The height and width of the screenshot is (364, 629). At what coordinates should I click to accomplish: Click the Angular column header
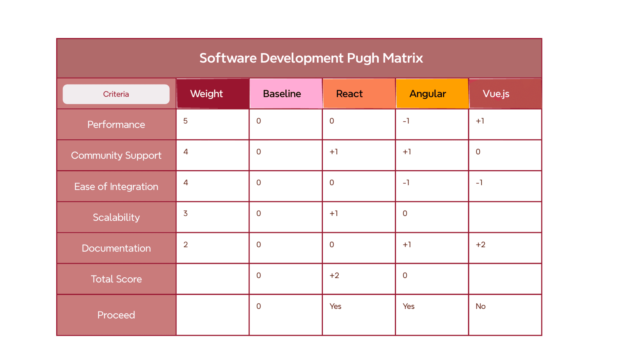tap(432, 94)
